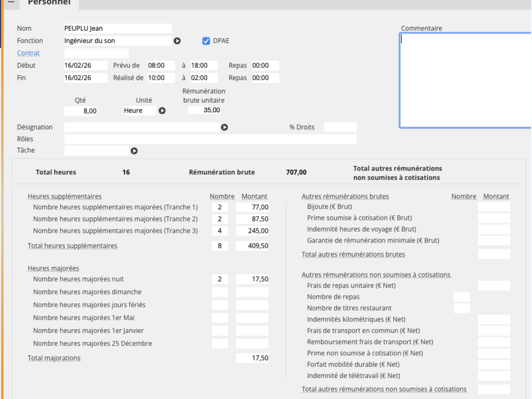The image size is (532, 399).
Task: Open the Unité picker arrow icon
Action: [x=162, y=111]
